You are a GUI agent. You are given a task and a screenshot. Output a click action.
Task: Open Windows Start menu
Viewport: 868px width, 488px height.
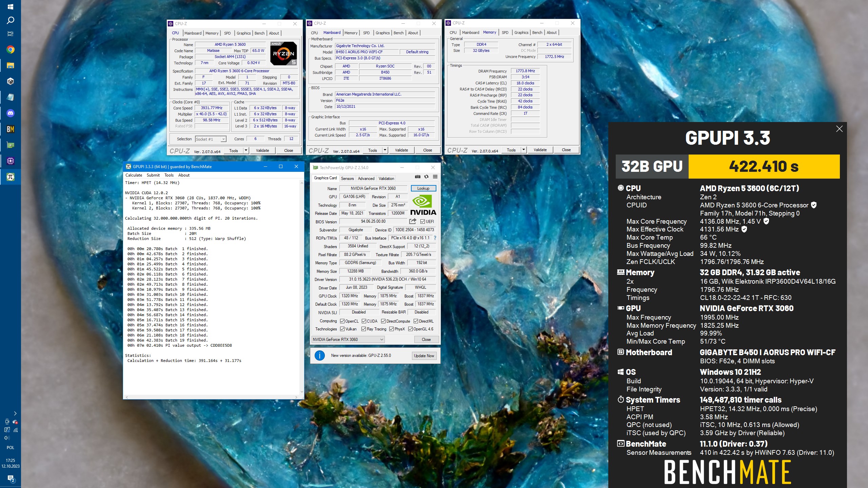click(11, 7)
